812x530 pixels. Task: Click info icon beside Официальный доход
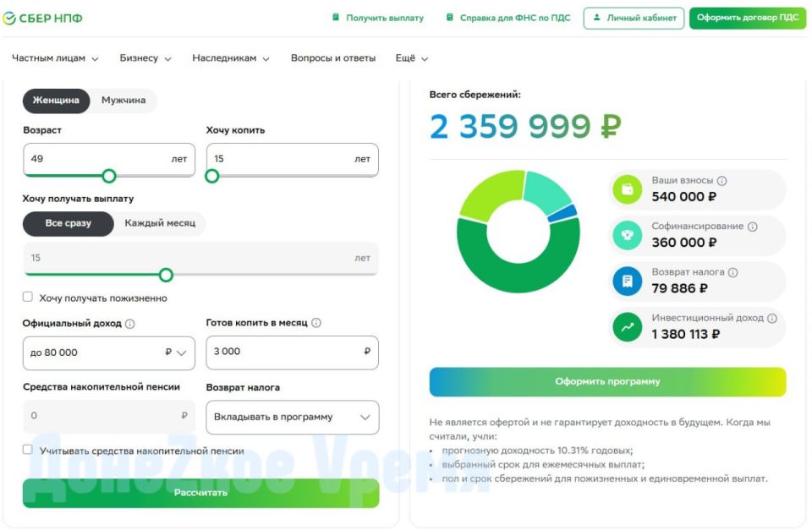[130, 324]
